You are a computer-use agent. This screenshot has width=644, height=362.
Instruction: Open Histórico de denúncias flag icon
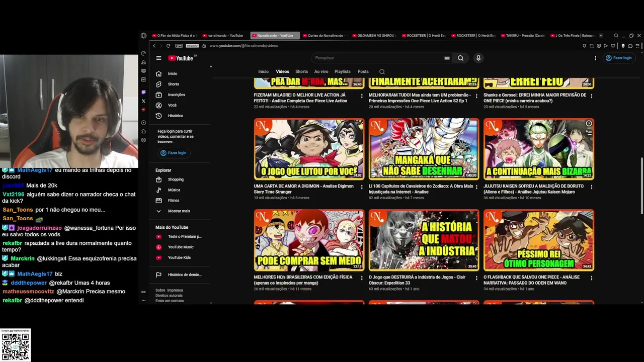(158, 275)
